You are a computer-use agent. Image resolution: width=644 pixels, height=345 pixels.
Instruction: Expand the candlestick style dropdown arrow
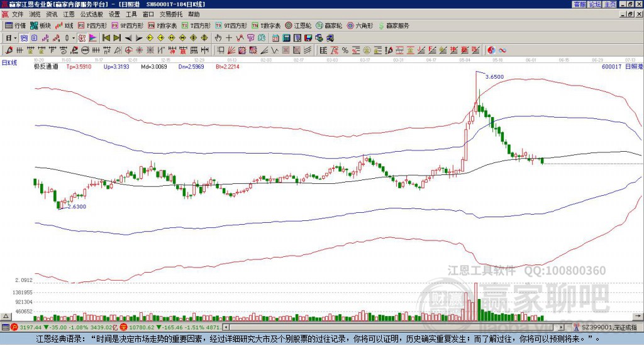[x=74, y=38]
